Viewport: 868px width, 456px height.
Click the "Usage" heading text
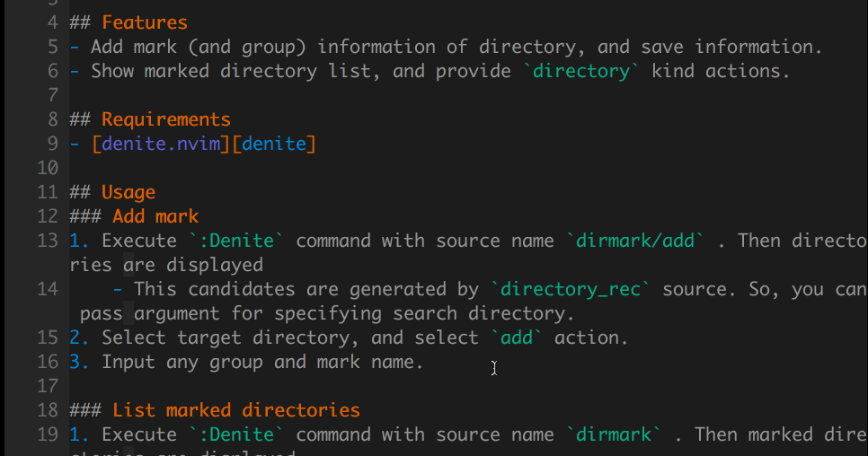point(128,192)
